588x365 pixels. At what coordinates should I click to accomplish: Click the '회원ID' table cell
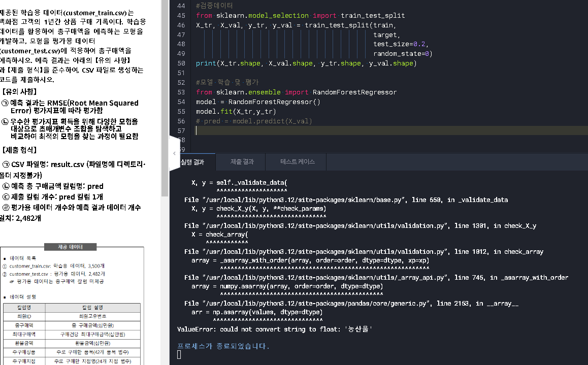click(24, 316)
